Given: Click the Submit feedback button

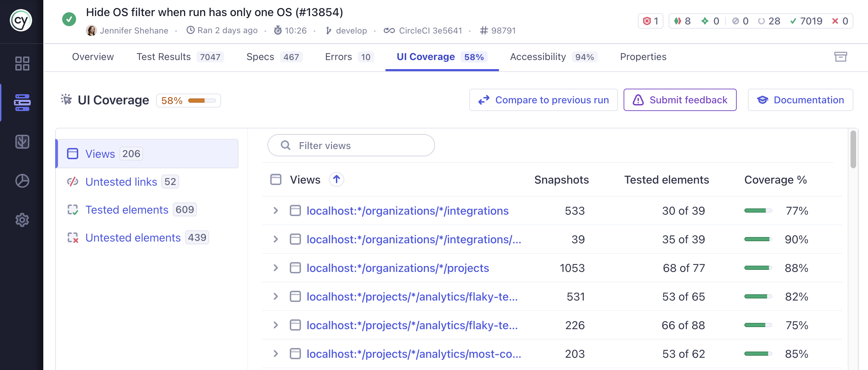Looking at the screenshot, I should [680, 100].
